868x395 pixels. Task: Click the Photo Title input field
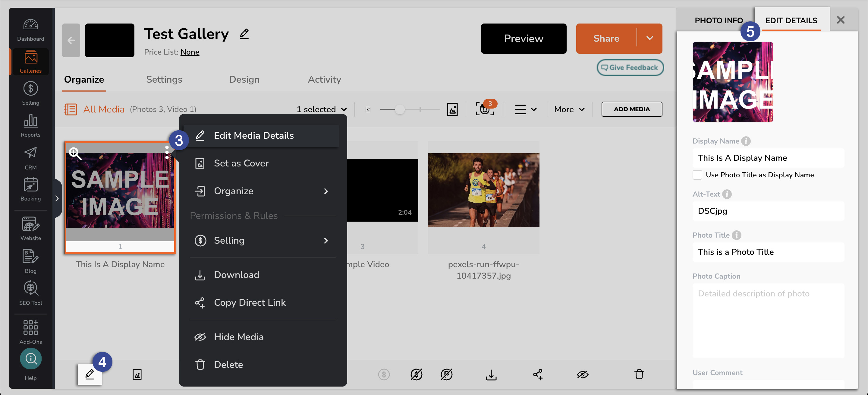pos(768,252)
